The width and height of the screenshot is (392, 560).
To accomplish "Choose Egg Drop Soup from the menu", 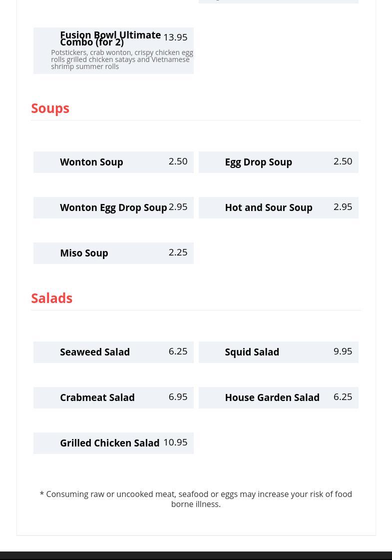I will tap(279, 162).
